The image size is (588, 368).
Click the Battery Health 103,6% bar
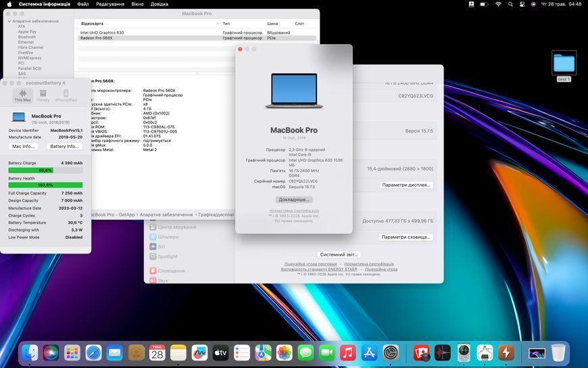(x=45, y=185)
